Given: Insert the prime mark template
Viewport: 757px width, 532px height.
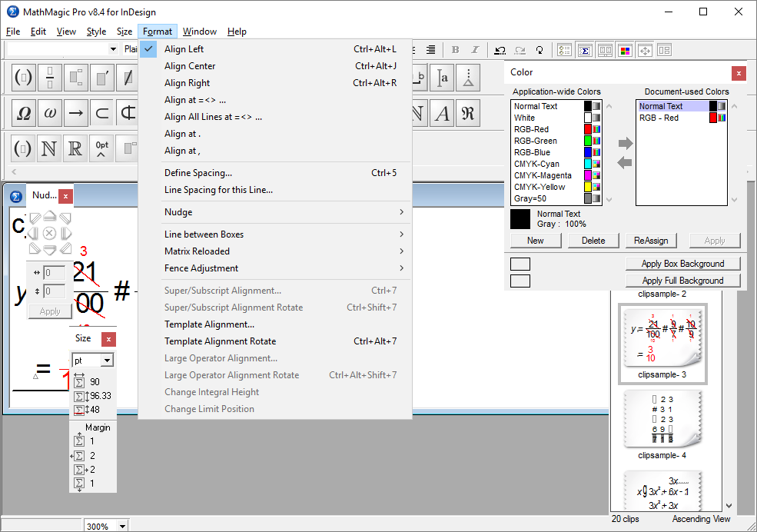Looking at the screenshot, I should (x=102, y=77).
